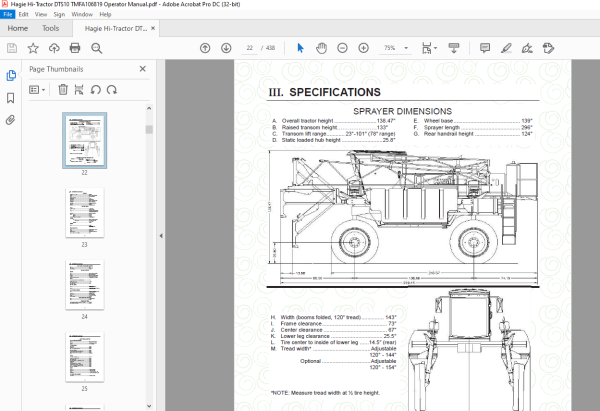Image resolution: width=600 pixels, height=411 pixels.
Task: Click the cloud upload icon
Action: point(54,48)
